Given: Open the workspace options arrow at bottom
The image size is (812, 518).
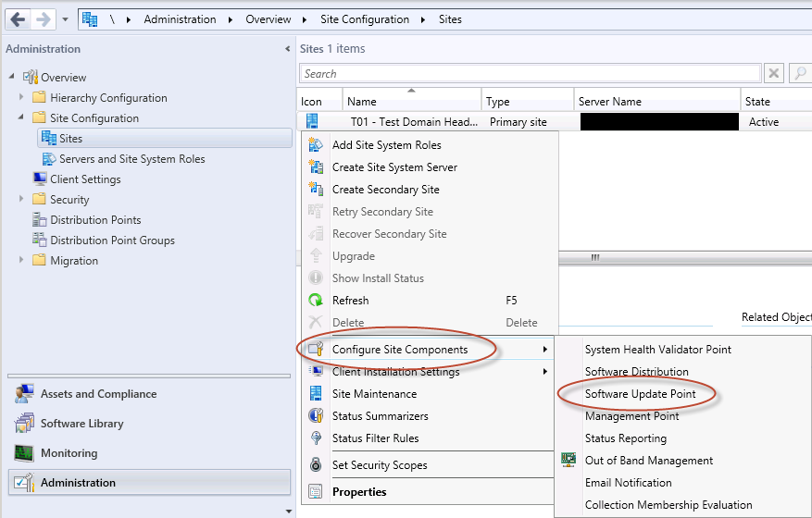Looking at the screenshot, I should click(289, 512).
